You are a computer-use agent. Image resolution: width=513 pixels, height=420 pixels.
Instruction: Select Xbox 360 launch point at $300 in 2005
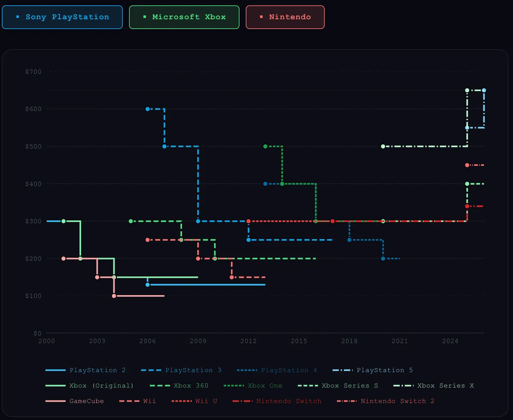coord(131,221)
